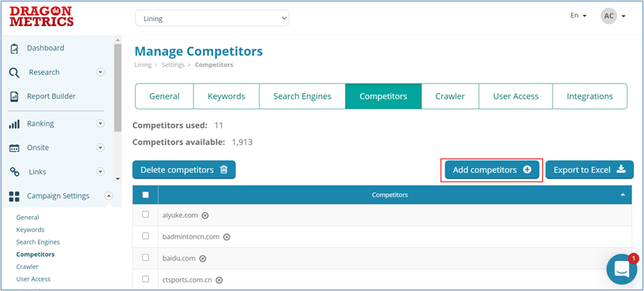644x291 pixels.
Task: Open Competitors in sidebar submenu
Action: (x=36, y=255)
